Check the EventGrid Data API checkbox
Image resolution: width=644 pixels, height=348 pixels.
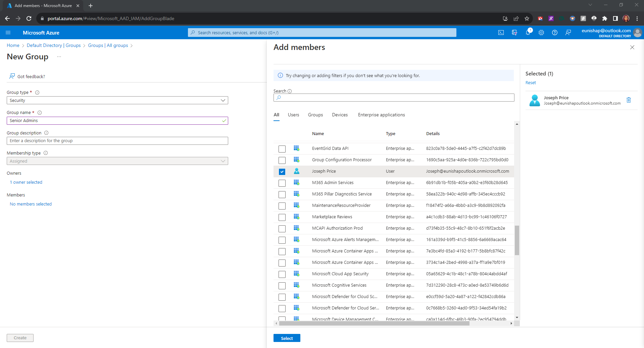pos(282,149)
